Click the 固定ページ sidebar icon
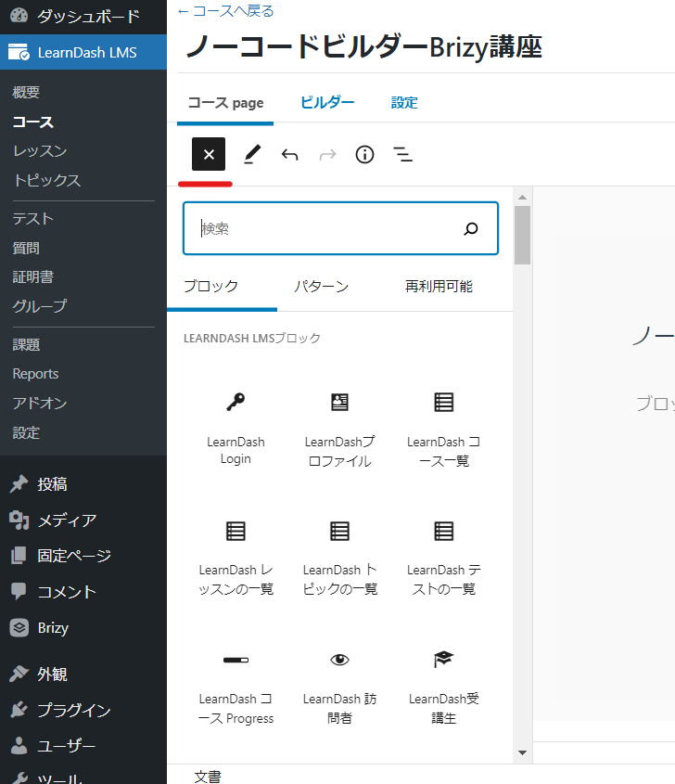The image size is (675, 784). click(x=19, y=556)
